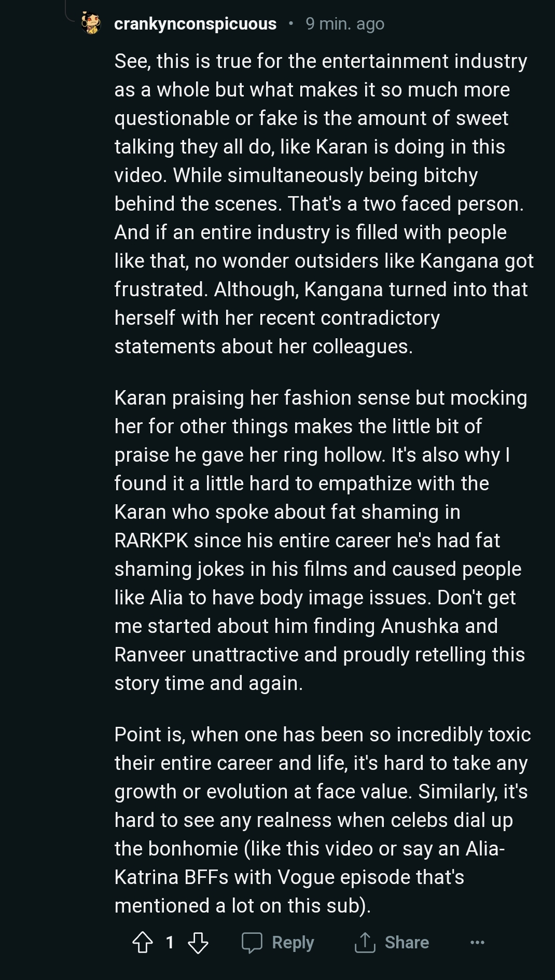Upvote the comment by crankynconspicuous
Screen dimensions: 555x980
pos(143,942)
